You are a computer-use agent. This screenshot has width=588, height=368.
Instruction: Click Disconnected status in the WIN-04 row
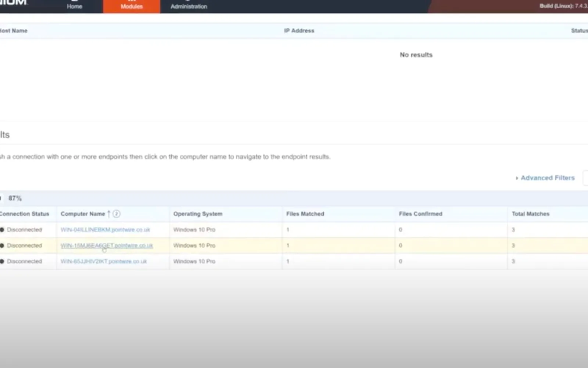[x=24, y=230]
